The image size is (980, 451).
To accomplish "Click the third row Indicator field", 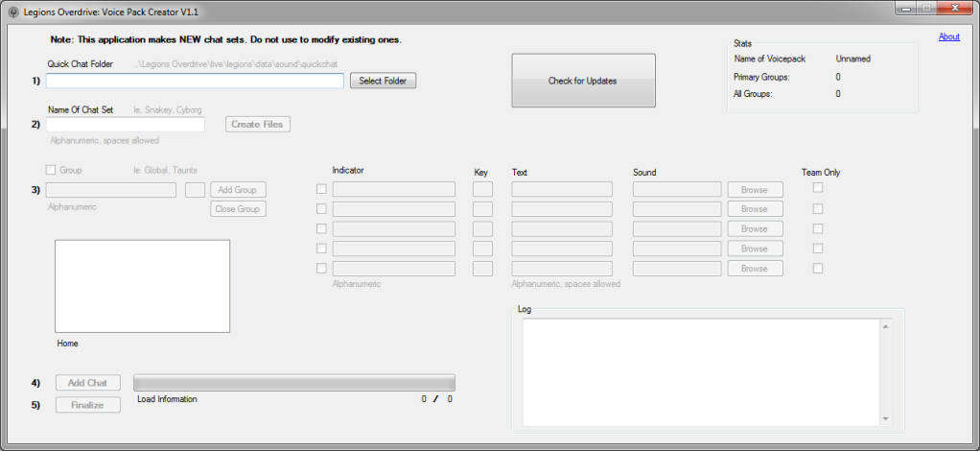I will click(x=394, y=229).
